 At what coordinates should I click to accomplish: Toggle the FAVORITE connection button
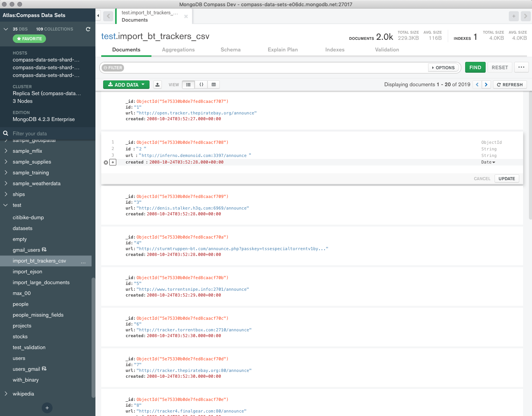(29, 39)
